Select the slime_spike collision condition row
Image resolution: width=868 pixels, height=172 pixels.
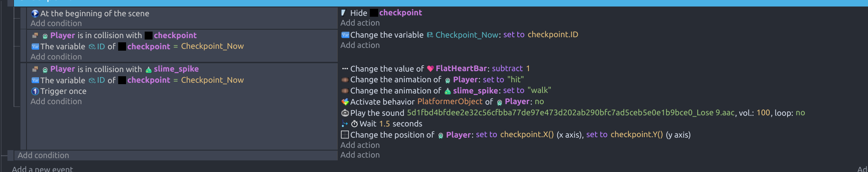click(182, 69)
